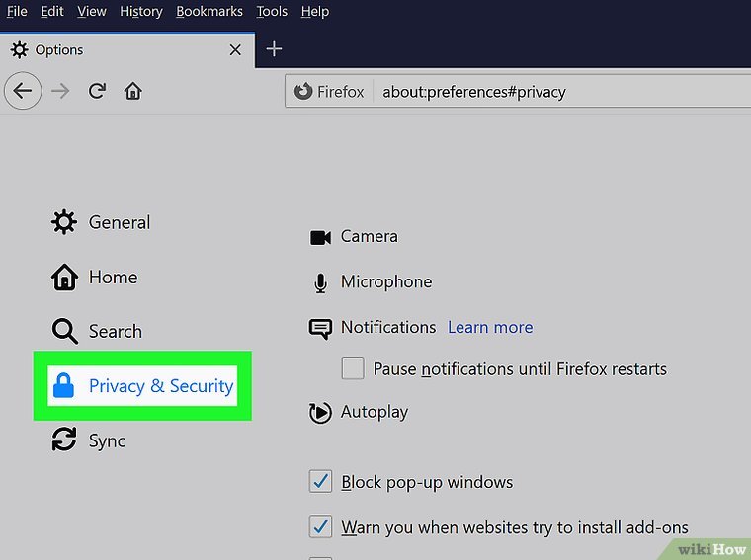Click the Home house icon in sidebar
The height and width of the screenshot is (560, 751).
pos(64,277)
